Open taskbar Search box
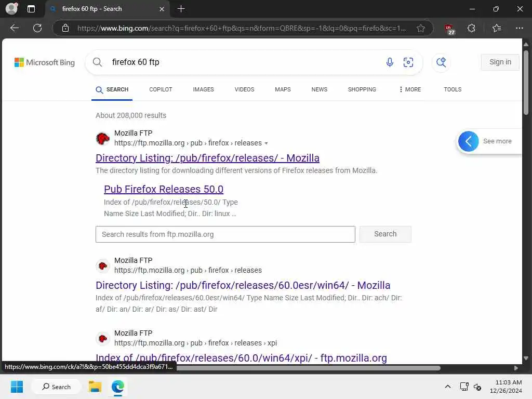 click(x=56, y=387)
